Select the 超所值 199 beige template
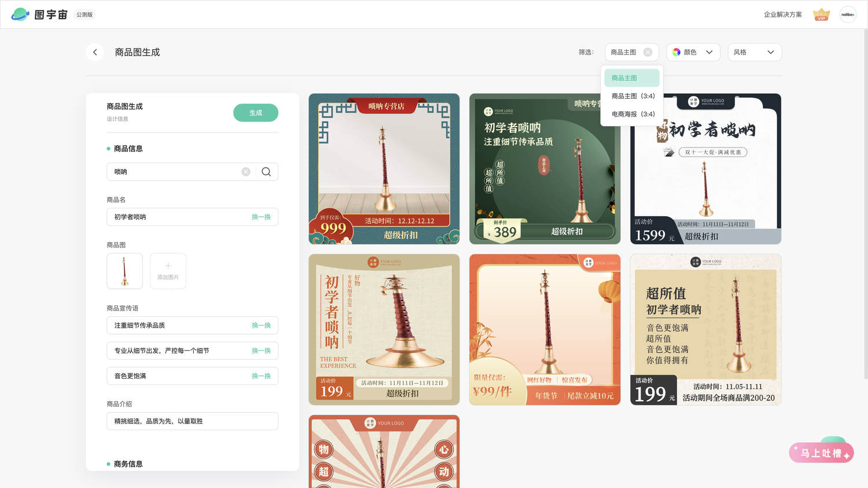 [705, 330]
